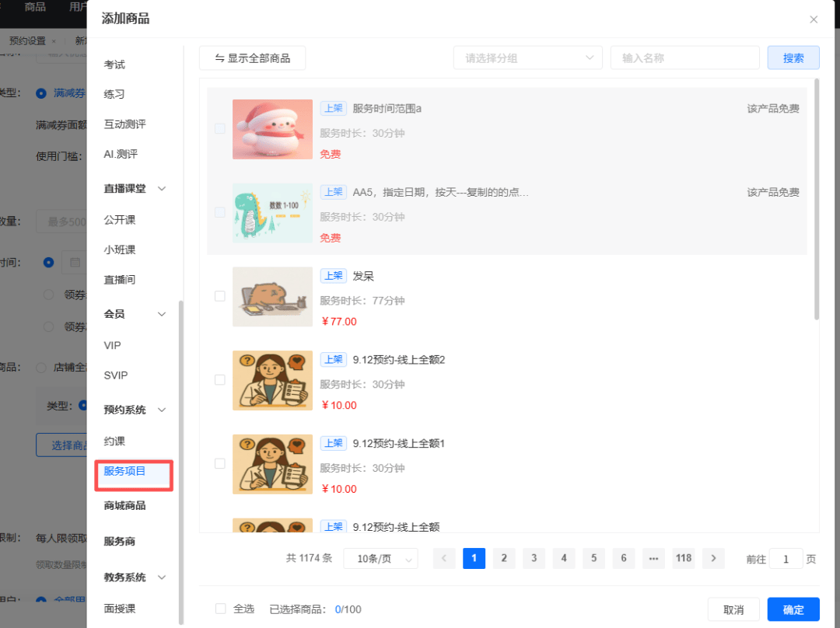The height and width of the screenshot is (628, 840).
Task: Click the next page arrow in pagination
Action: (713, 558)
